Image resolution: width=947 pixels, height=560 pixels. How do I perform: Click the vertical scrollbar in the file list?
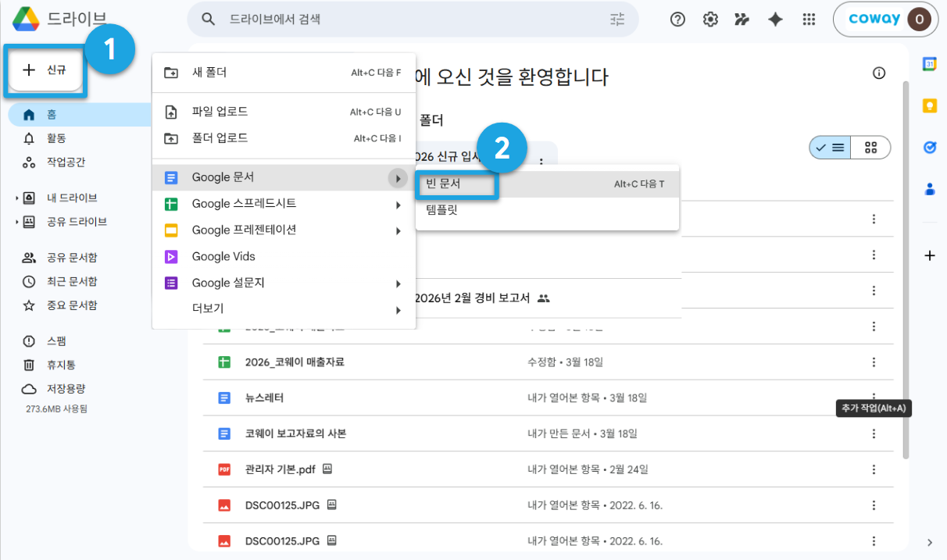906,269
